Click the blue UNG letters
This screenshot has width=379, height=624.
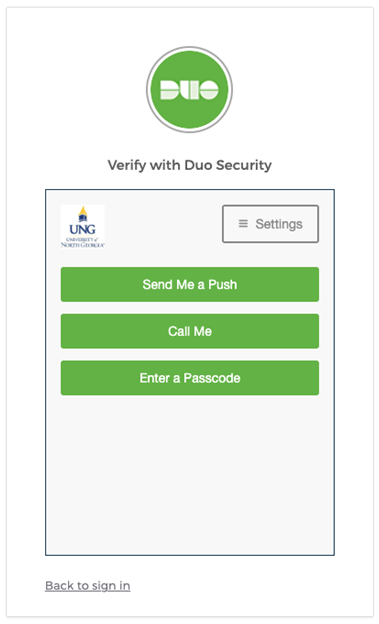(82, 229)
